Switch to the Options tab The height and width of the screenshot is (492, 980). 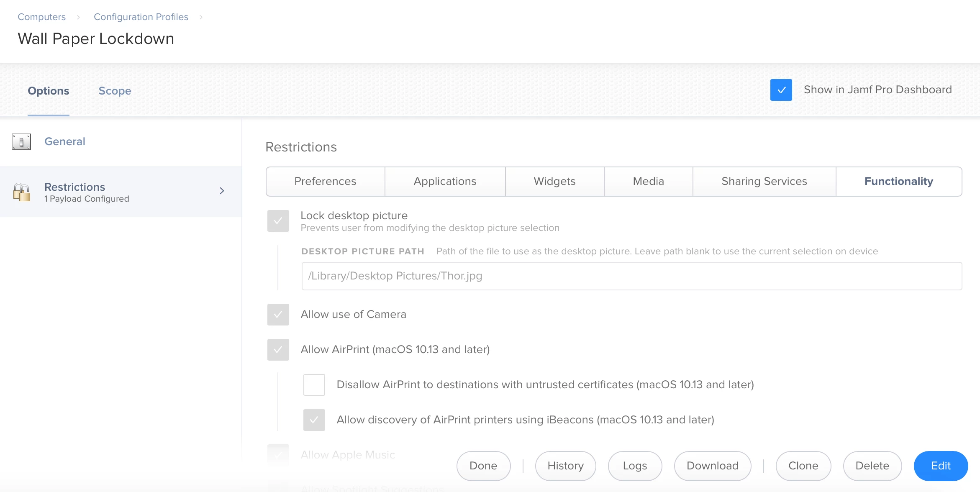pyautogui.click(x=49, y=91)
